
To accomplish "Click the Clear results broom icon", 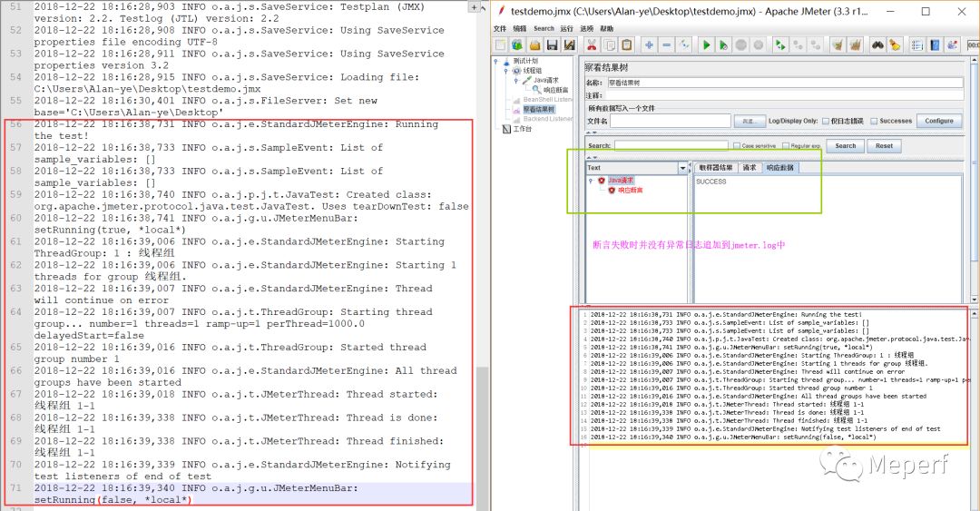I will pyautogui.click(x=838, y=45).
